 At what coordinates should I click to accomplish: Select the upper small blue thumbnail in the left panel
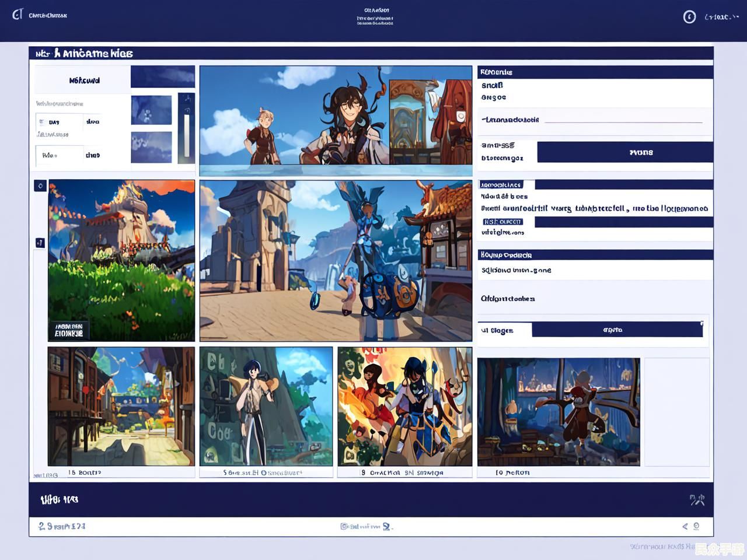pyautogui.click(x=151, y=110)
